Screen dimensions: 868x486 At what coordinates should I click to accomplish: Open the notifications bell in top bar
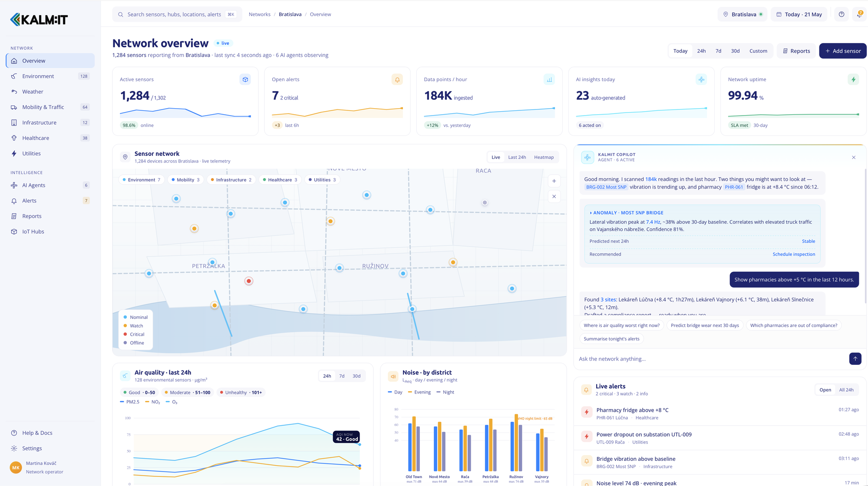coord(859,14)
